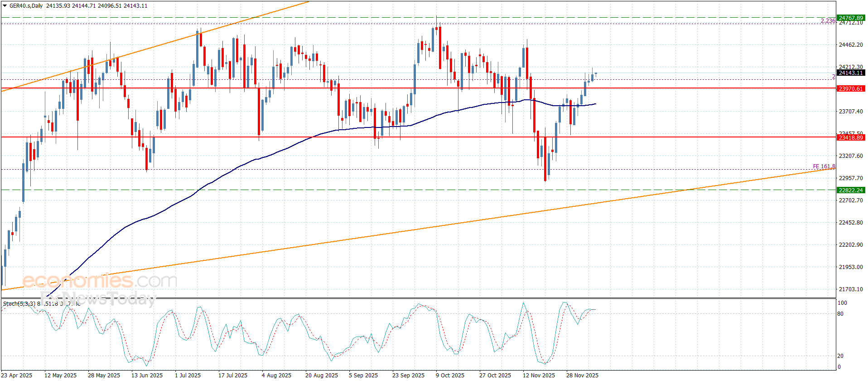The image size is (868, 381).
Task: Click the chart symbol dropdown triangle near GER40.s
Action: [5, 6]
